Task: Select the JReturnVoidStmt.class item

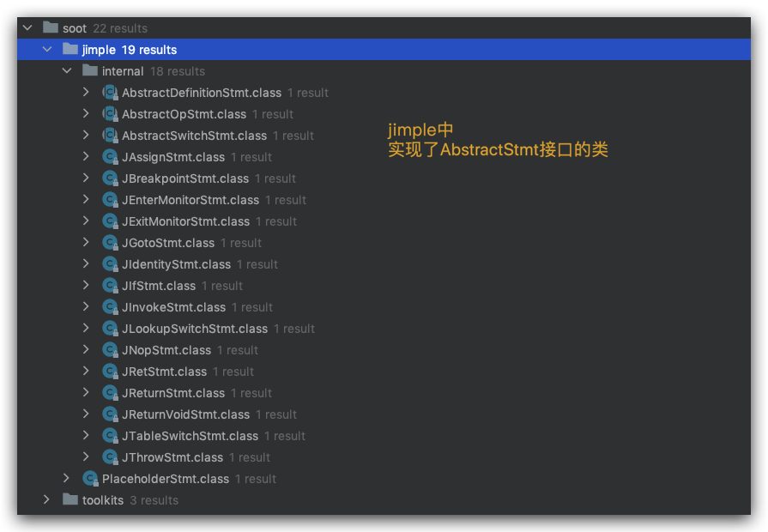Action: tap(185, 414)
